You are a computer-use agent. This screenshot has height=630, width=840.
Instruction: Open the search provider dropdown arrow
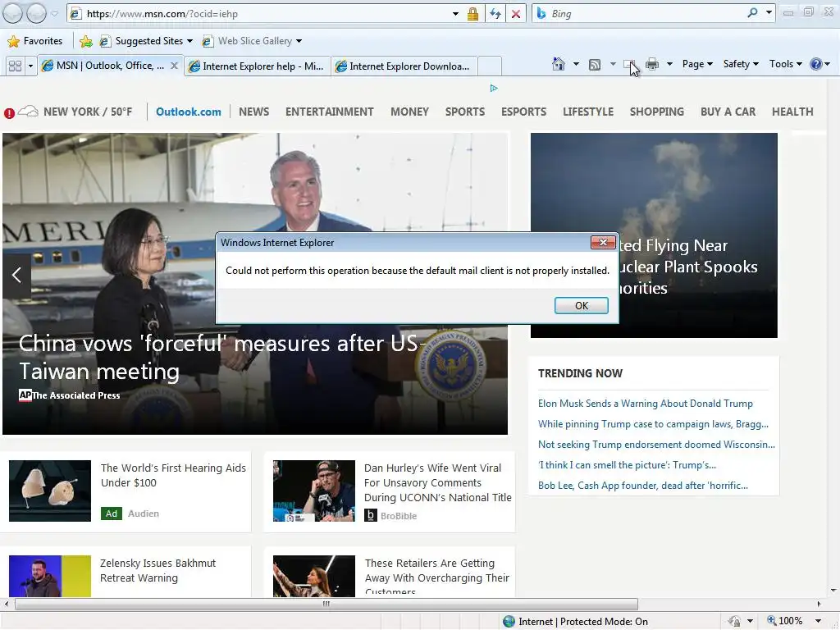[x=769, y=13]
